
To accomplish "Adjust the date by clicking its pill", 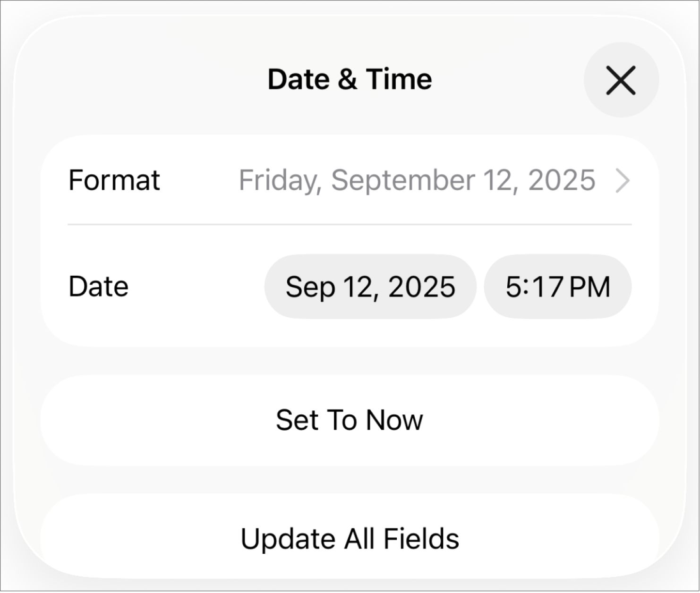I will [x=370, y=286].
